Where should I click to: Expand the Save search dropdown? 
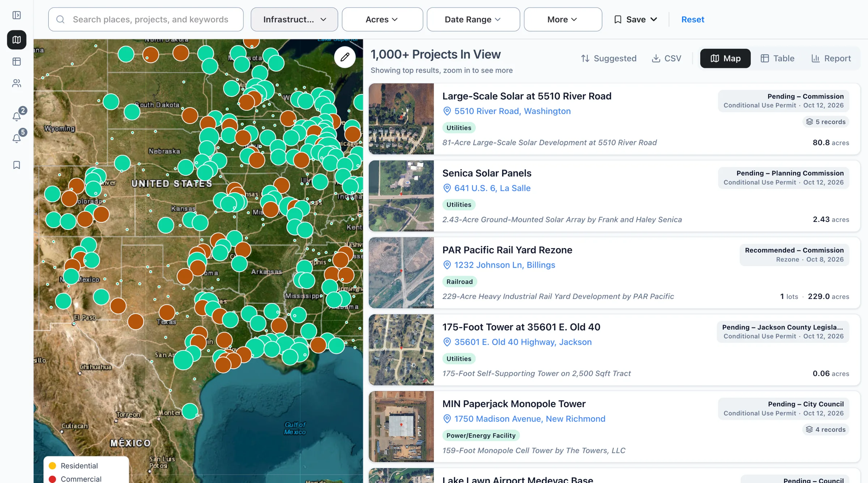pos(635,20)
